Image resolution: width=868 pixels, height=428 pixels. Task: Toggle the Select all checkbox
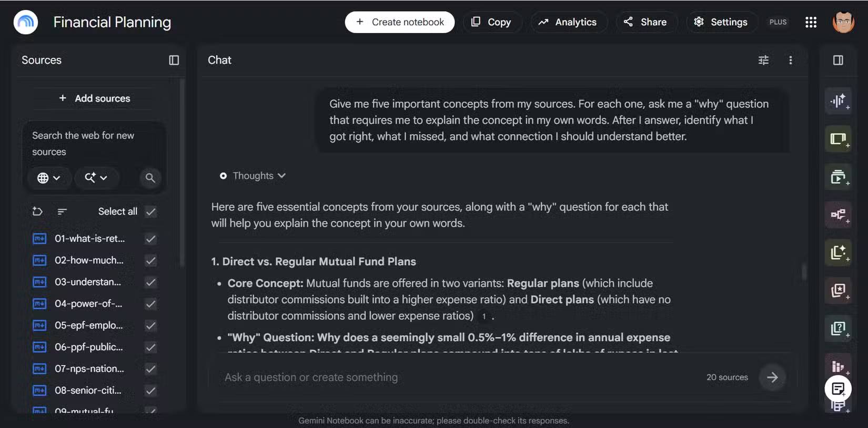click(x=151, y=211)
